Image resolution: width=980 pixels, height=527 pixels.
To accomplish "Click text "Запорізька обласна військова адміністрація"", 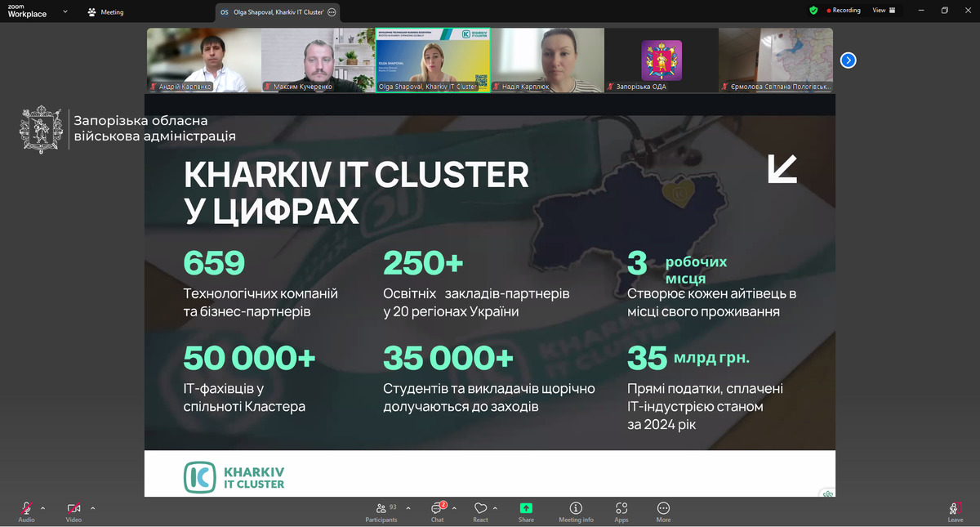I will click(154, 128).
